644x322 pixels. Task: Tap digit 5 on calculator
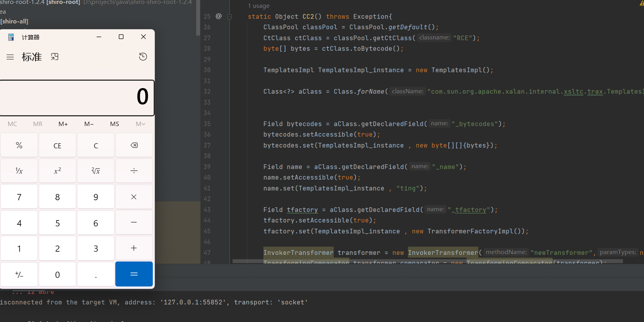pyautogui.click(x=57, y=223)
